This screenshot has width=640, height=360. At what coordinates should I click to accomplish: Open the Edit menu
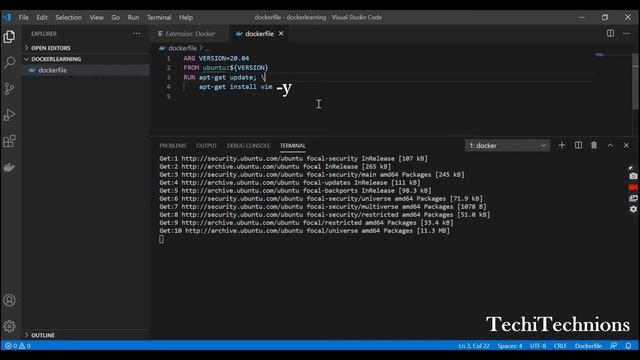tap(42, 17)
